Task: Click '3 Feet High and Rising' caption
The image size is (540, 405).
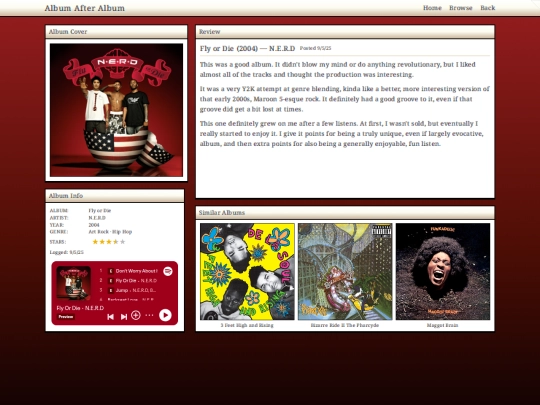Action: [247, 325]
